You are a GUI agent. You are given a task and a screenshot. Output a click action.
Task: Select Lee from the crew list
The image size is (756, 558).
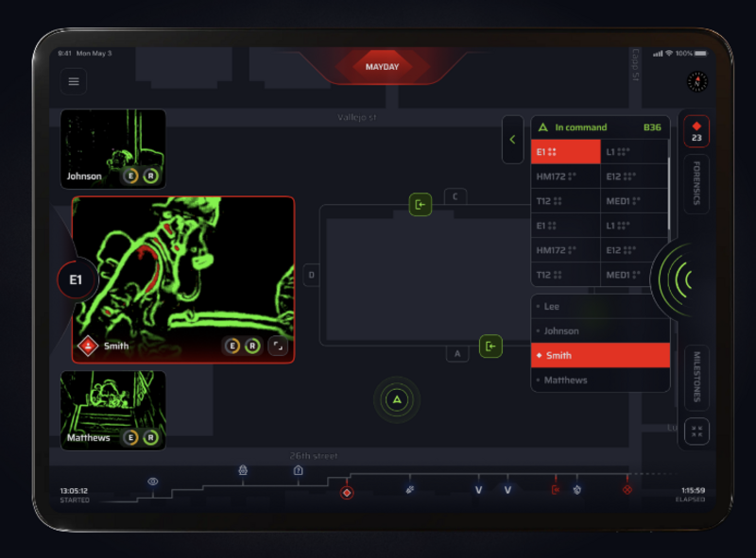click(600, 307)
